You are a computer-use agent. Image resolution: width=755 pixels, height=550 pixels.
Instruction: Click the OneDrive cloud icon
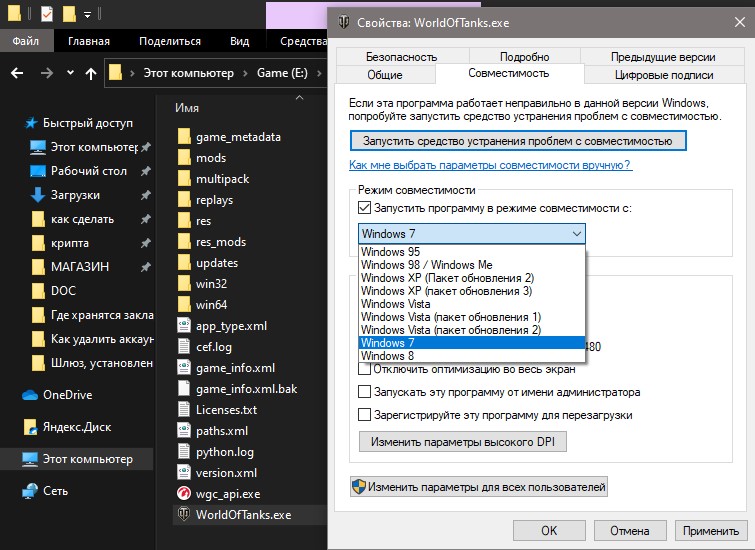[x=30, y=395]
